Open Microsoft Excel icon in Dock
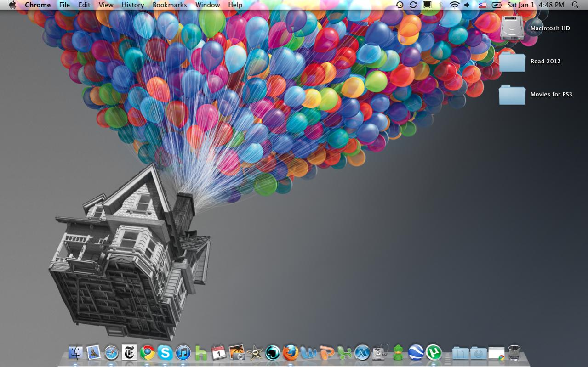588x367 pixels. click(344, 353)
